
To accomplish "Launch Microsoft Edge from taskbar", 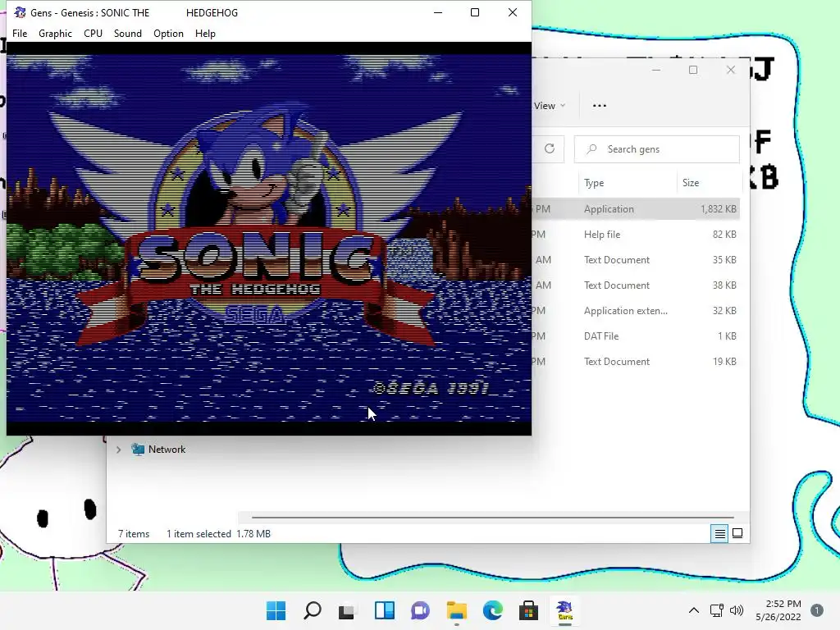I will [493, 610].
